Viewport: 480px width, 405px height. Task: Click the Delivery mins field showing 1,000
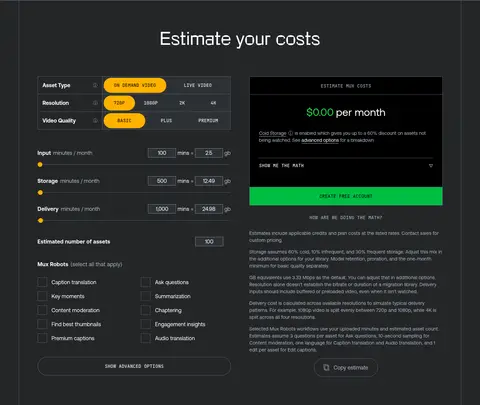(162, 209)
